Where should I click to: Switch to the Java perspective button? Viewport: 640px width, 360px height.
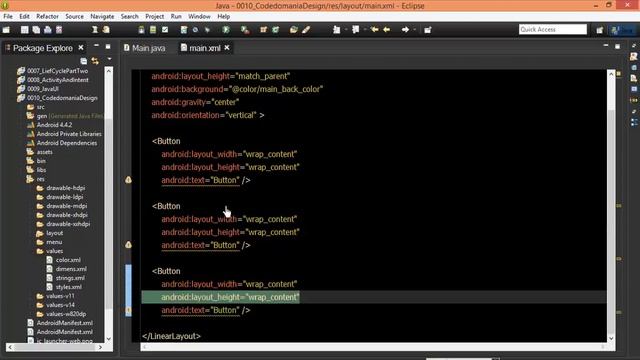point(622,30)
